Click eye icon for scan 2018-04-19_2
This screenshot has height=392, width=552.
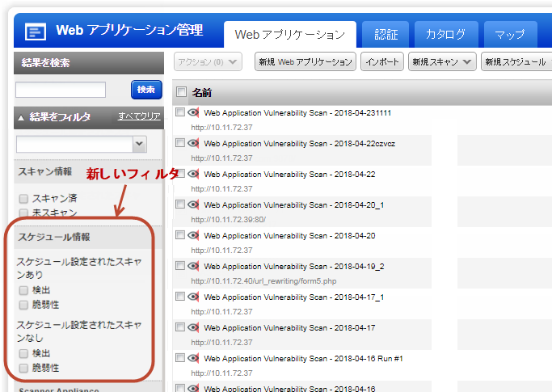193,266
